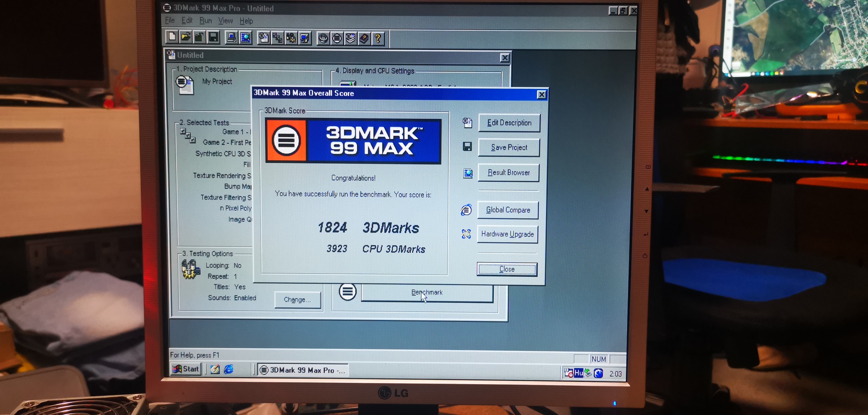Image resolution: width=868 pixels, height=415 pixels.
Task: Click the 3DMark 99 Max Pro taskbar button
Action: [303, 370]
